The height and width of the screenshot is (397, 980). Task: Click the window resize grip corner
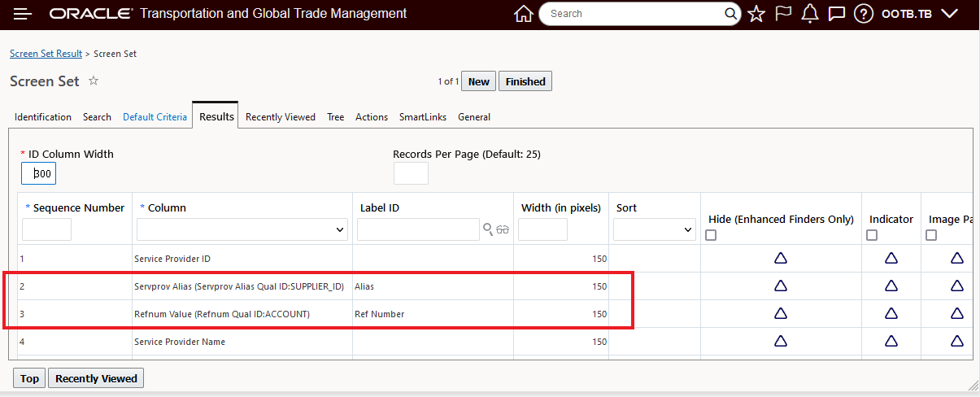[972, 384]
